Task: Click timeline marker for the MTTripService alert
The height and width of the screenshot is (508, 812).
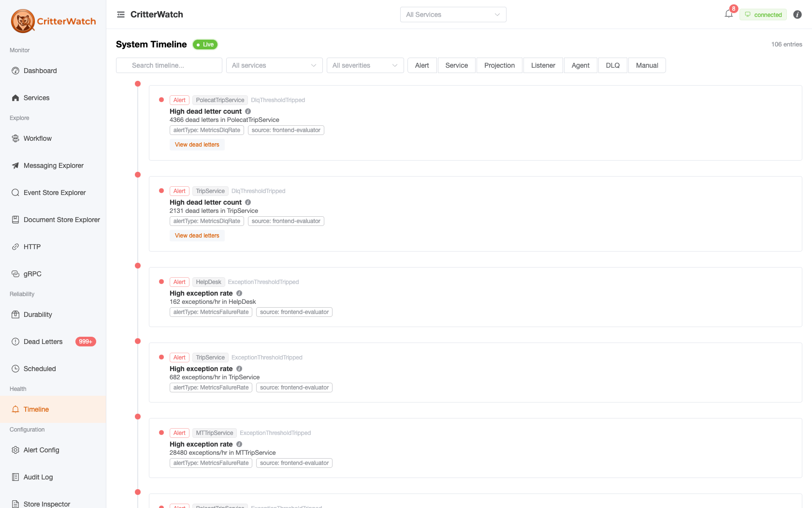Action: pos(138,417)
